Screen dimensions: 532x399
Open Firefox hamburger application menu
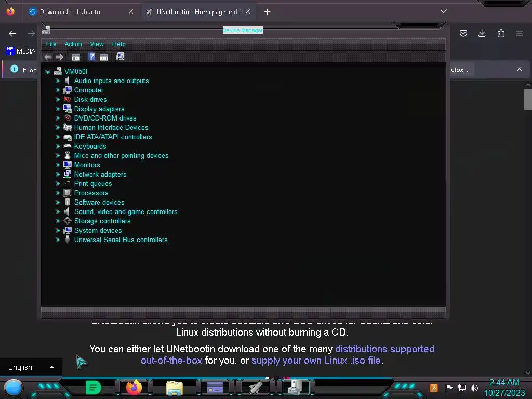click(x=520, y=33)
